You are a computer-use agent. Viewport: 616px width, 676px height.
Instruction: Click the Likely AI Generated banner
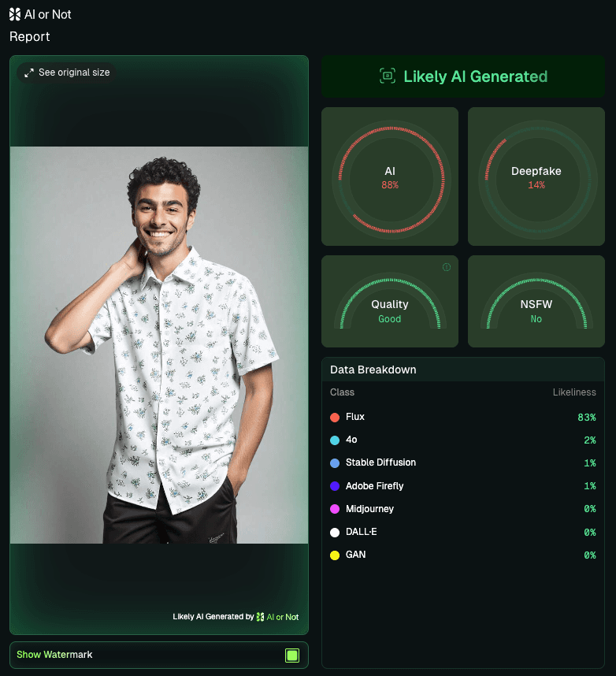click(x=463, y=76)
